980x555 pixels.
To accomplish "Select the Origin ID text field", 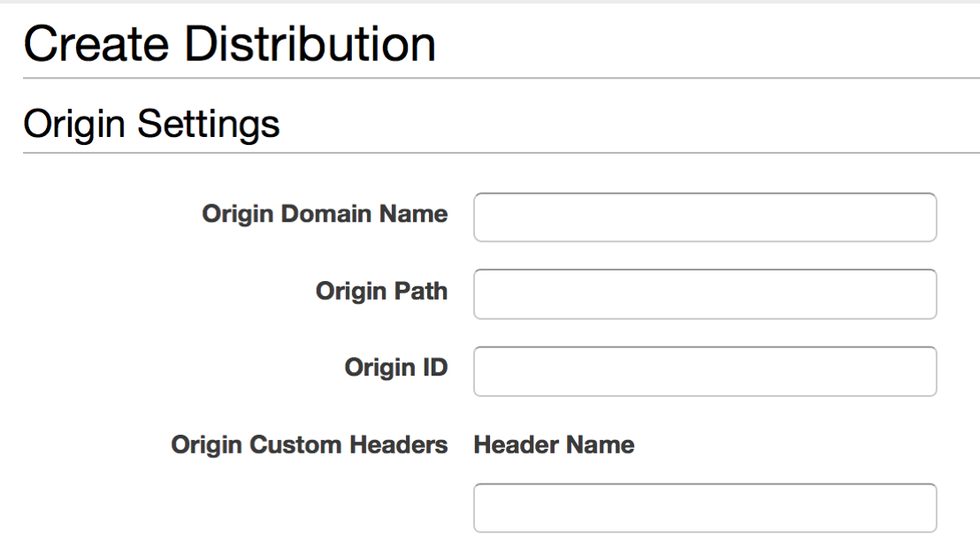I will [x=705, y=371].
